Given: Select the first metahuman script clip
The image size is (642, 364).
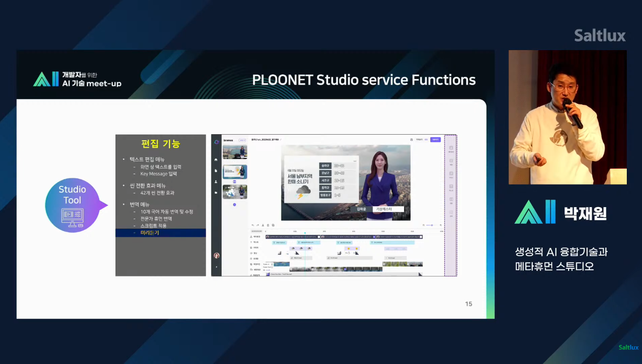Looking at the screenshot, I should click(293, 237).
